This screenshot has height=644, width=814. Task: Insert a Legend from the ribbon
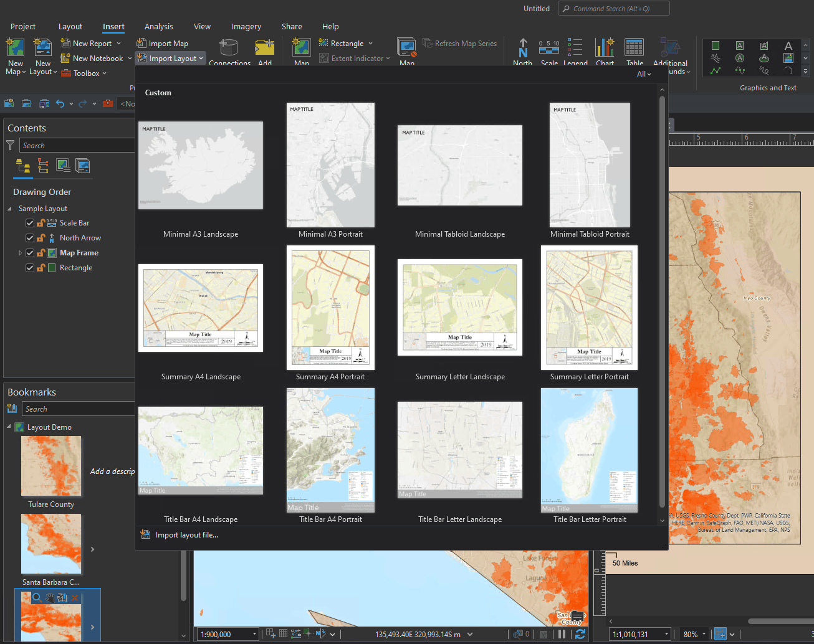tap(575, 50)
